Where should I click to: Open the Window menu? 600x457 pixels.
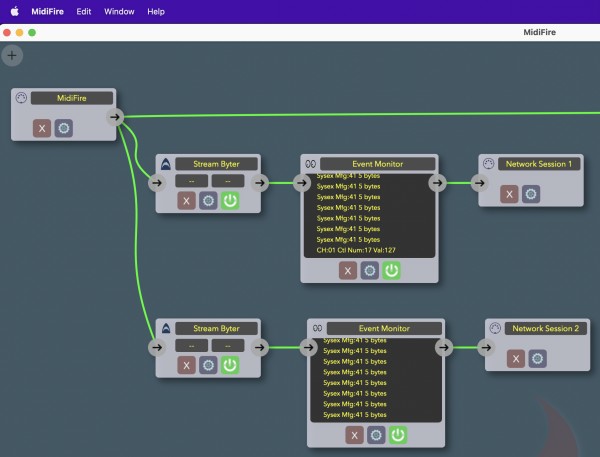tap(119, 11)
